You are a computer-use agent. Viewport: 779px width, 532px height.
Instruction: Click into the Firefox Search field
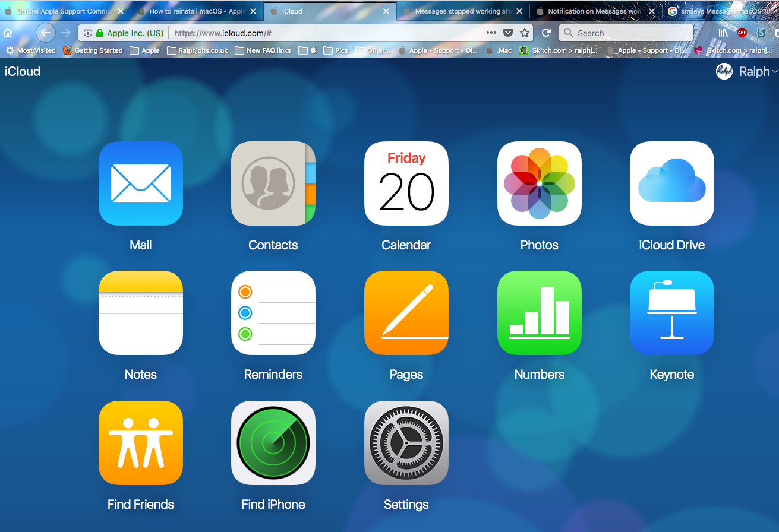(626, 33)
